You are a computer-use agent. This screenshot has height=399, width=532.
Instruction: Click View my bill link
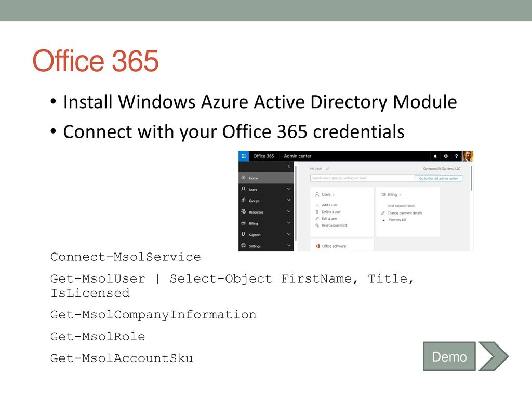click(397, 220)
